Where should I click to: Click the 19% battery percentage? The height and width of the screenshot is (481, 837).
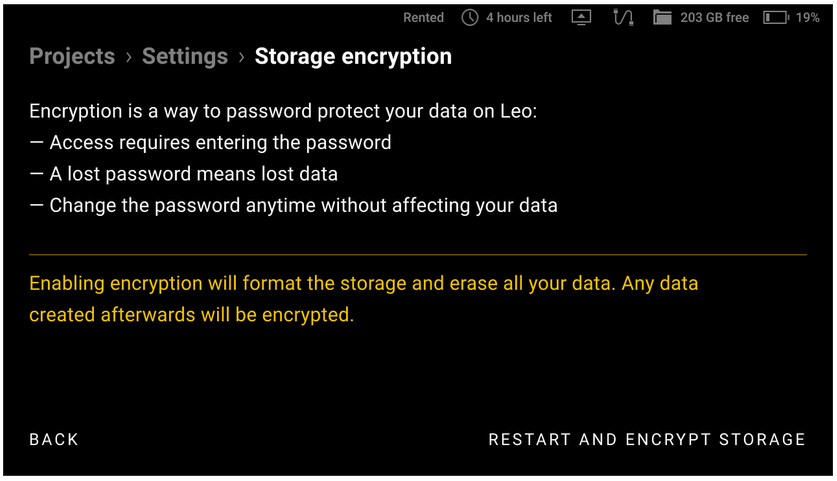(x=808, y=18)
